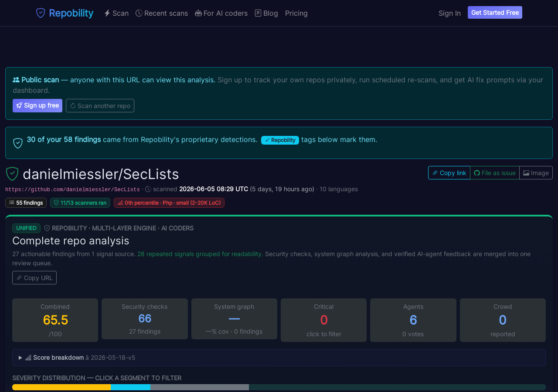This screenshot has height=392, width=558.
Task: Go to Recent scans
Action: pos(162,13)
